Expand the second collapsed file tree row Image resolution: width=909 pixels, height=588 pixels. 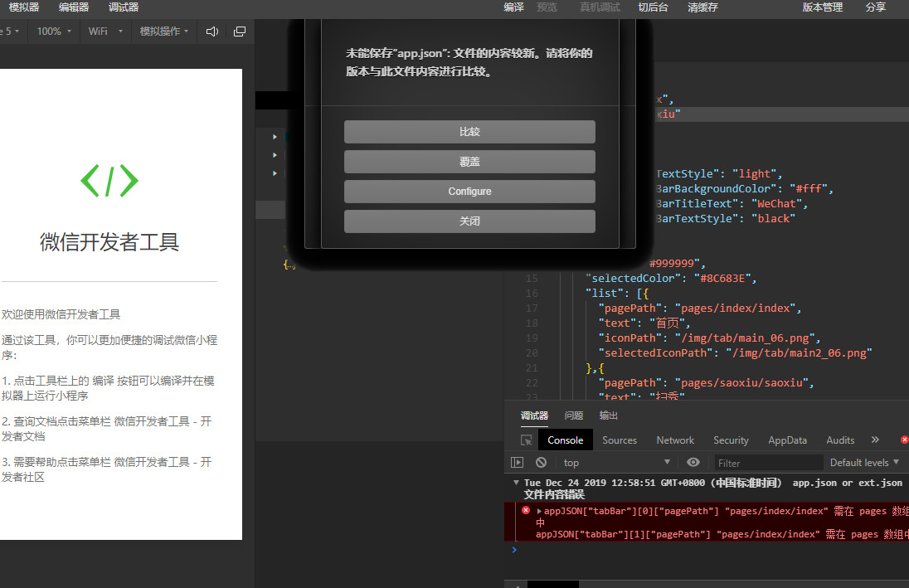(x=275, y=155)
